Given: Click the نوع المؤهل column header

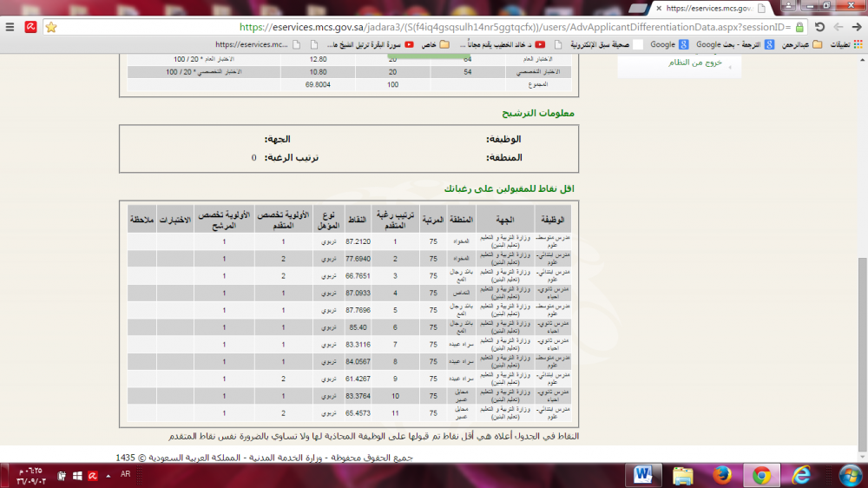Looking at the screenshot, I should pyautogui.click(x=329, y=220).
